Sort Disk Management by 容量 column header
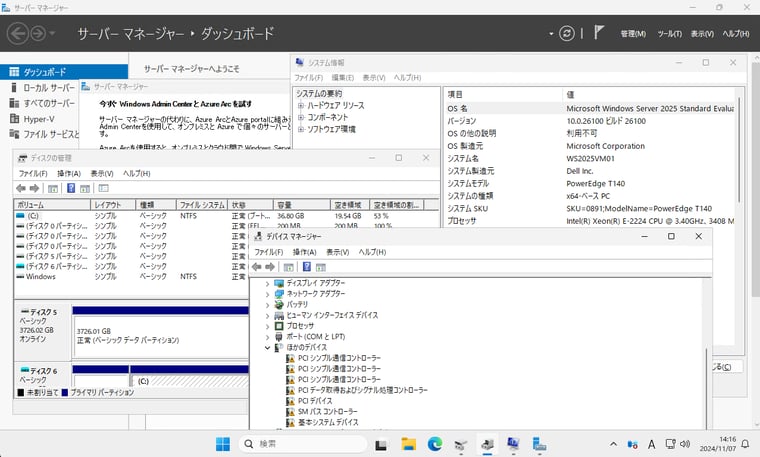The height and width of the screenshot is (457, 760). (301, 205)
